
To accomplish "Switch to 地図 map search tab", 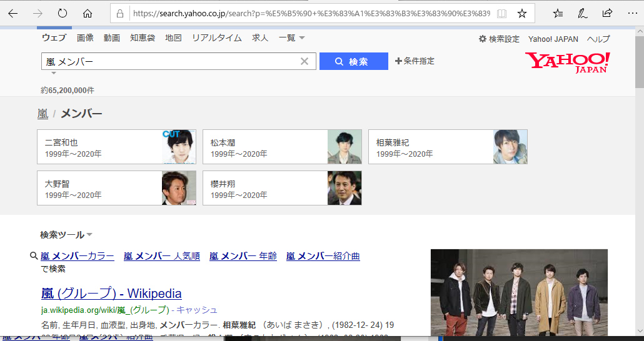I will (x=173, y=37).
